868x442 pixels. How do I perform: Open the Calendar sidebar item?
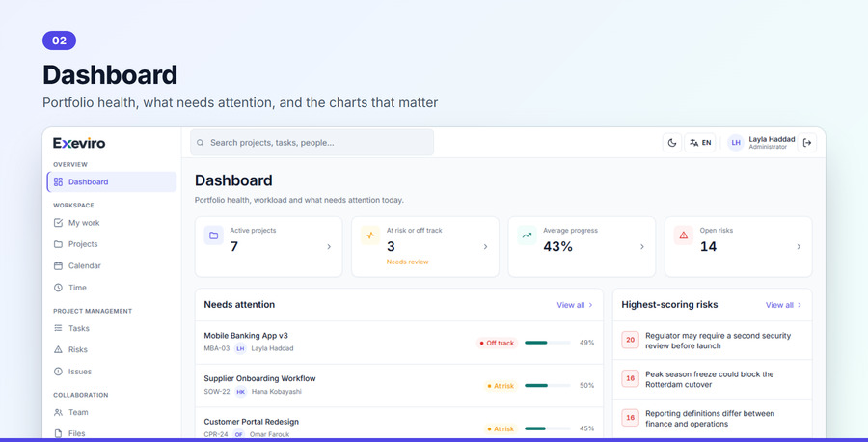point(112,265)
